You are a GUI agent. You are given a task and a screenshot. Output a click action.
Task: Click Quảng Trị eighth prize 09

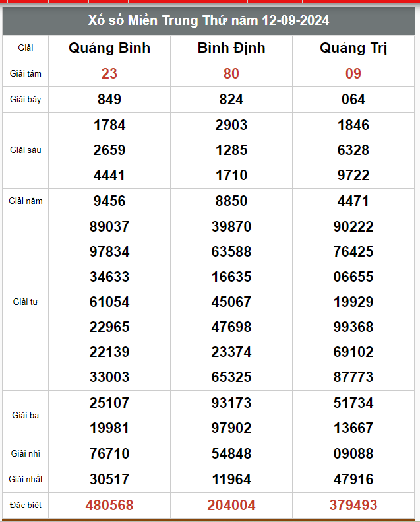(x=353, y=74)
